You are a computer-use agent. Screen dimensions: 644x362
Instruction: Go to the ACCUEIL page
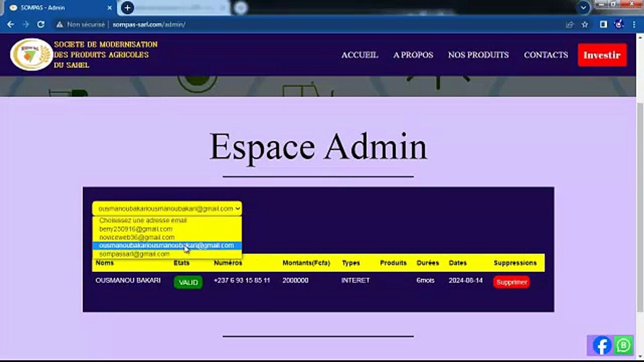point(360,55)
